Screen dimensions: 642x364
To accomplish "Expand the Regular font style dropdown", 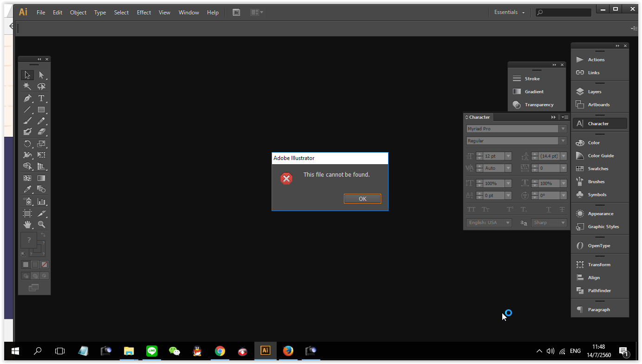I will click(563, 141).
